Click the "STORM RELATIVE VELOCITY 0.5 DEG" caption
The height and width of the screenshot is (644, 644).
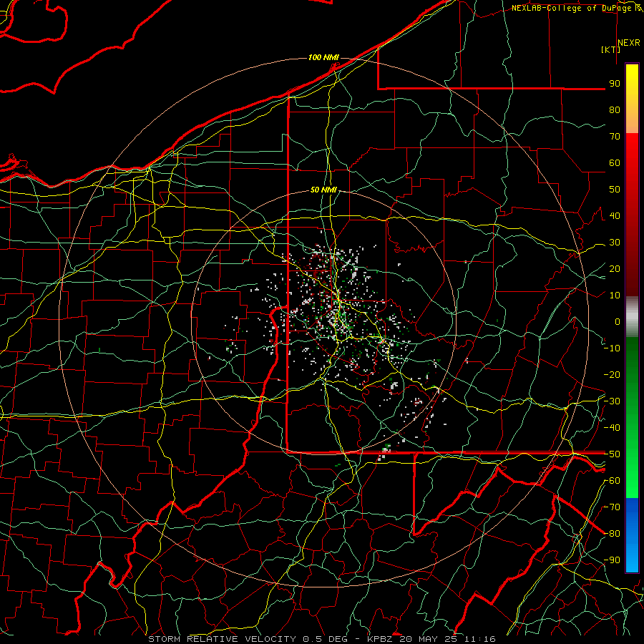[x=253, y=639]
